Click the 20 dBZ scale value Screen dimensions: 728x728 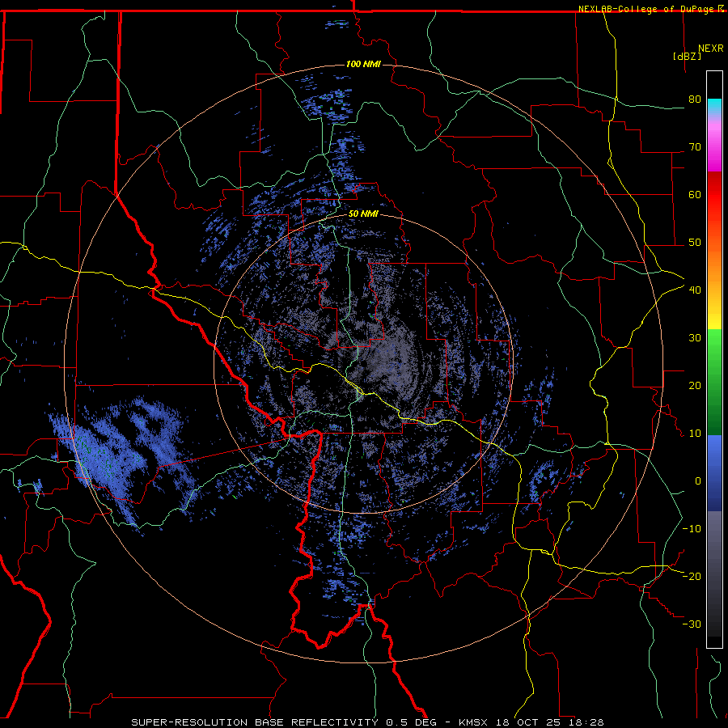point(695,386)
